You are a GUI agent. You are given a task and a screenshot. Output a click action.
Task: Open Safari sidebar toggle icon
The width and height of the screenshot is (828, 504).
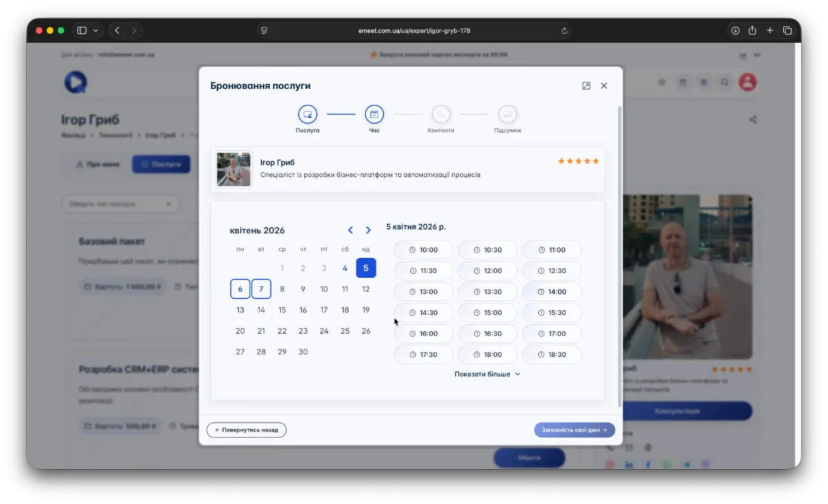click(81, 30)
